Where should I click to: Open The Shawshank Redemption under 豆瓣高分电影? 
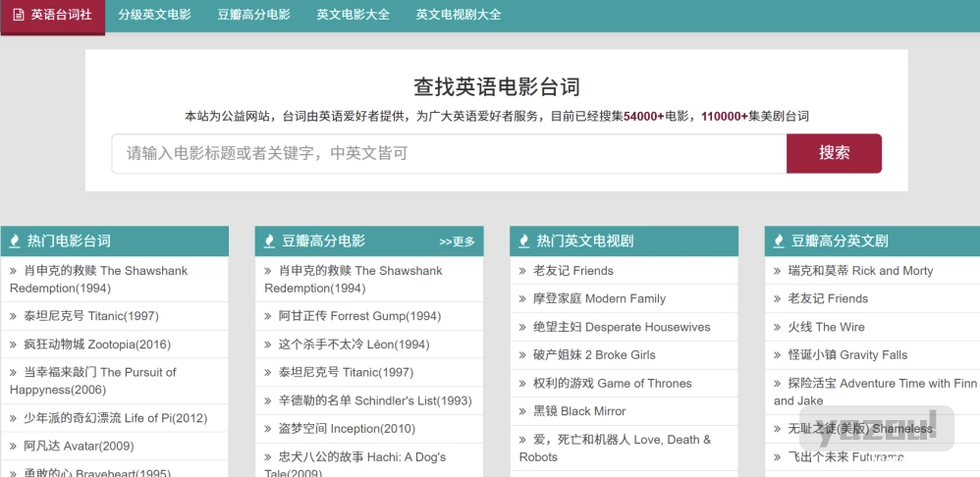click(354, 280)
